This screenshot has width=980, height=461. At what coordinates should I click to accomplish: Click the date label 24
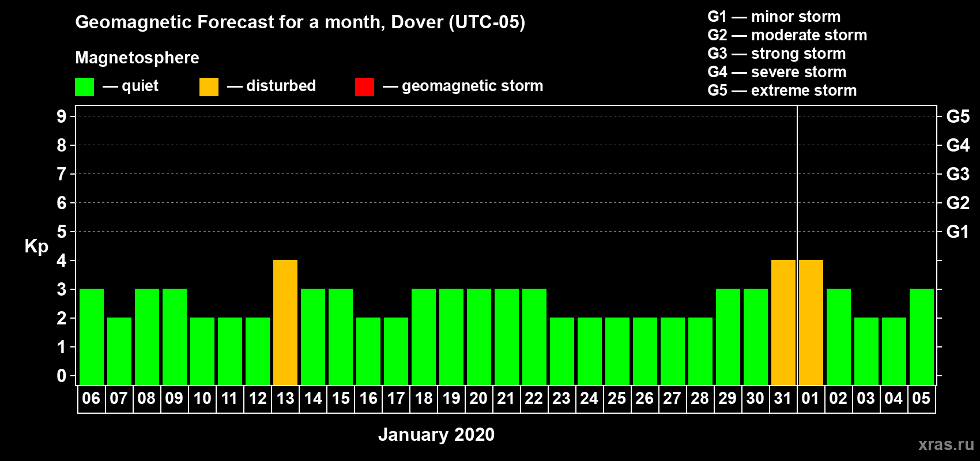tap(589, 398)
